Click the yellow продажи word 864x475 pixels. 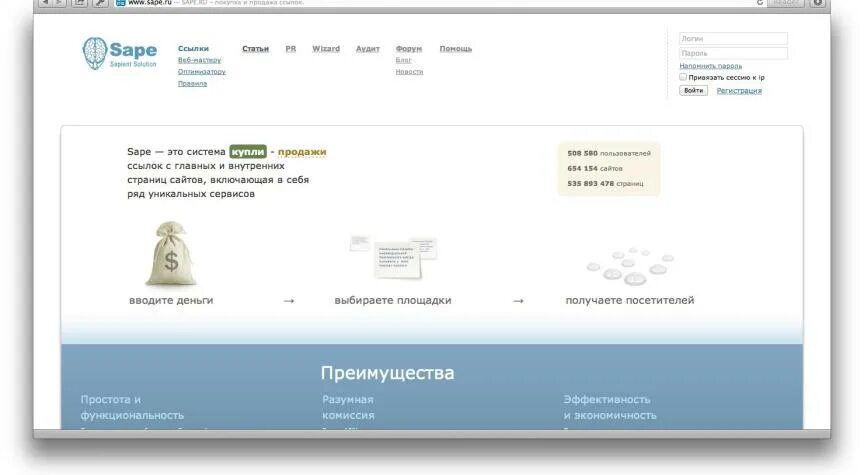coord(302,152)
